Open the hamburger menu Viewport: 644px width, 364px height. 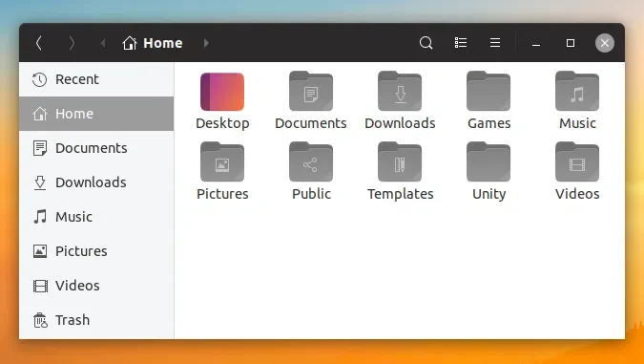pos(495,43)
